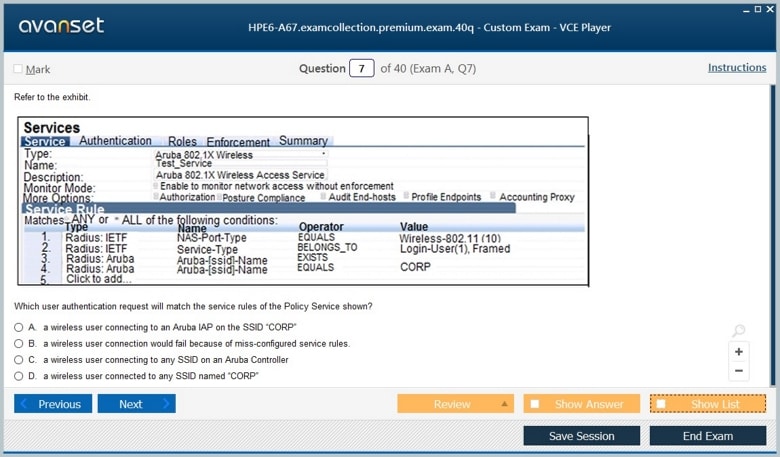Click the text 'Refer to the exhibit.'
Image resolution: width=780 pixels, height=457 pixels.
[52, 97]
